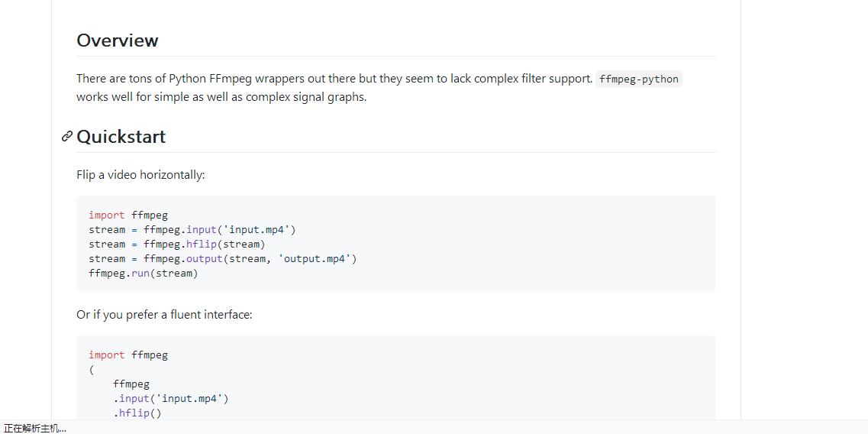
Task: Click the ffmpeg.run(stream) code line
Action: pos(143,274)
